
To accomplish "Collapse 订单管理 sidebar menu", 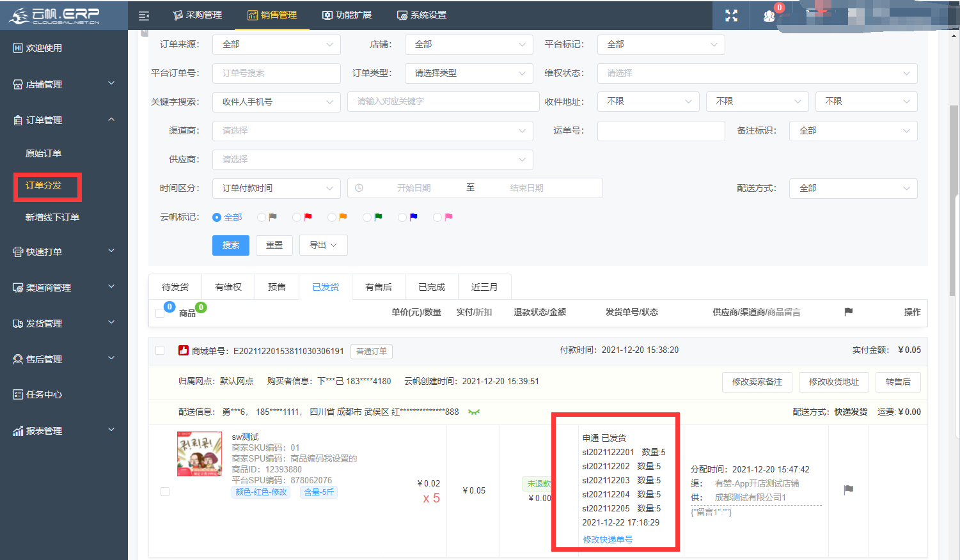I will coord(64,120).
